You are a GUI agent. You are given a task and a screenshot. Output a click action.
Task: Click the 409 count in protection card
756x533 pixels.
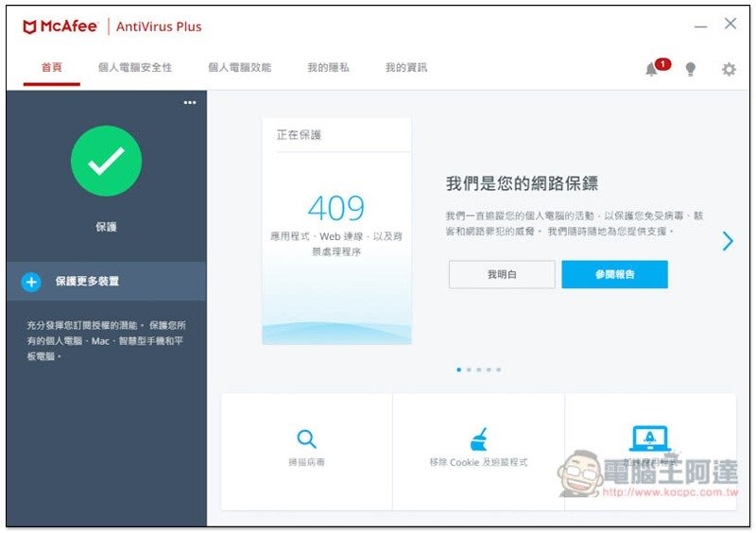click(336, 208)
